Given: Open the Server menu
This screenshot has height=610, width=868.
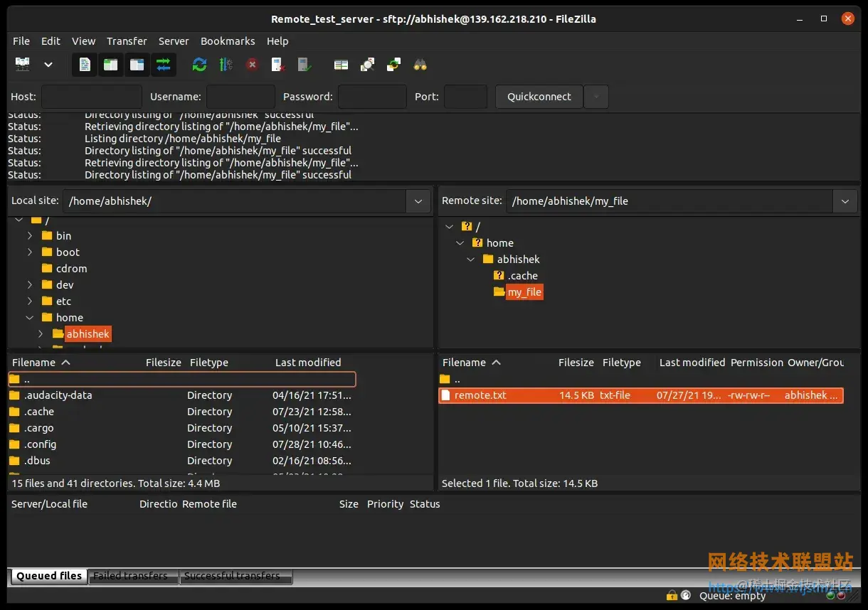Looking at the screenshot, I should tap(174, 41).
